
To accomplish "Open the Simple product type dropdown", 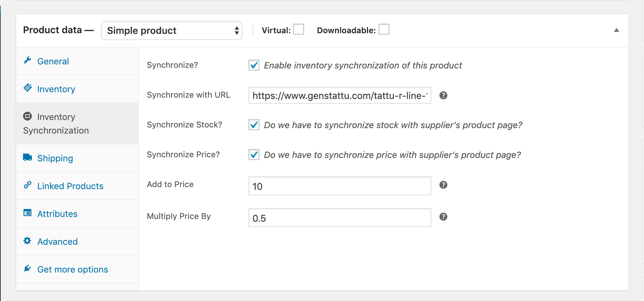I will (x=172, y=31).
